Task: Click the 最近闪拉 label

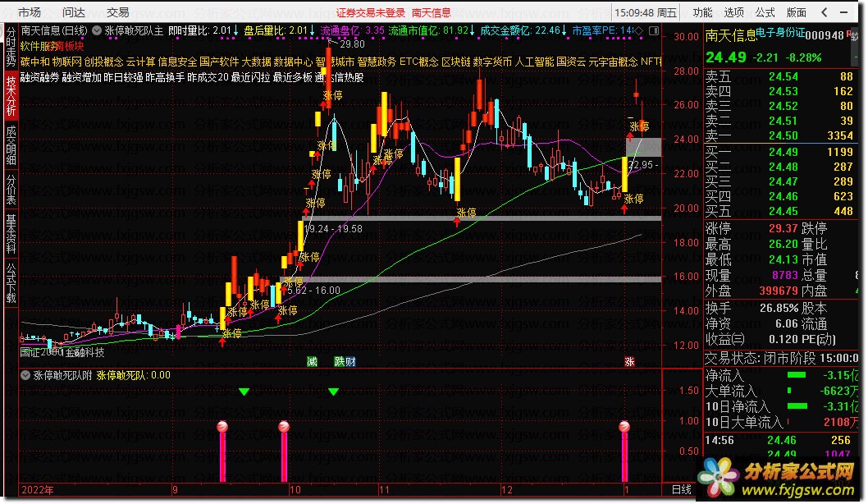Action: pos(250,77)
